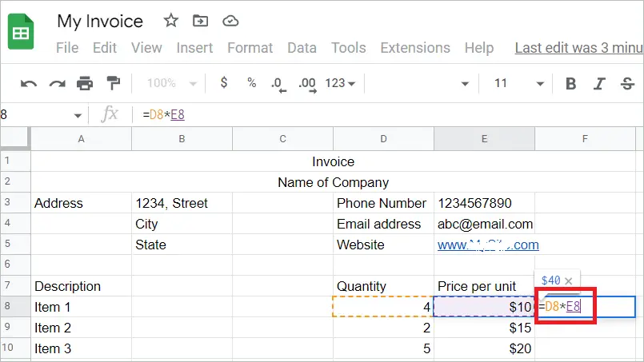Open the Data menu
This screenshot has width=644, height=362.
(x=302, y=48)
